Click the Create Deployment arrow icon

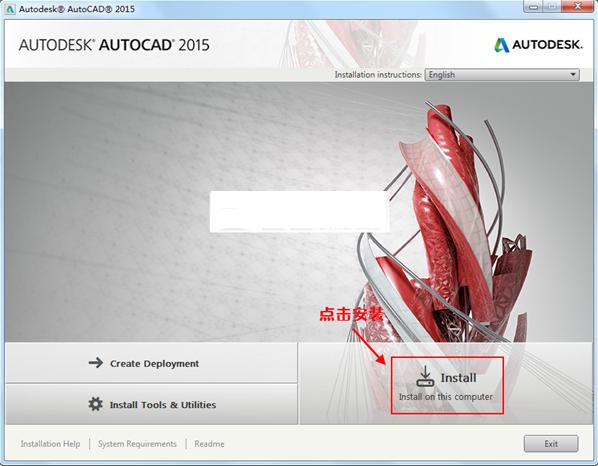coord(96,363)
